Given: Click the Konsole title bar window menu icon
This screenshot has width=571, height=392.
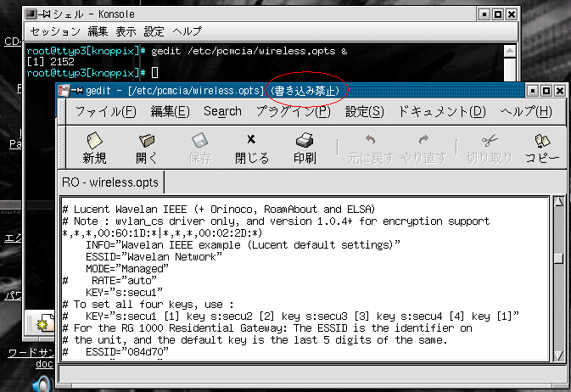Looking at the screenshot, I should point(31,14).
